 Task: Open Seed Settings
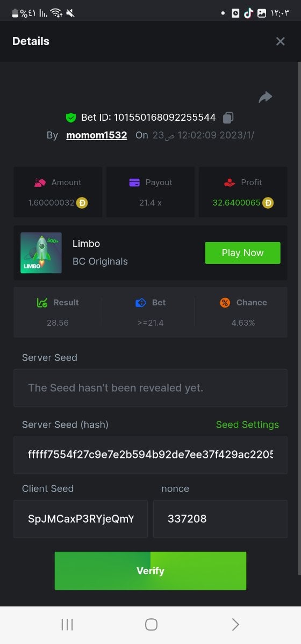pyautogui.click(x=247, y=425)
